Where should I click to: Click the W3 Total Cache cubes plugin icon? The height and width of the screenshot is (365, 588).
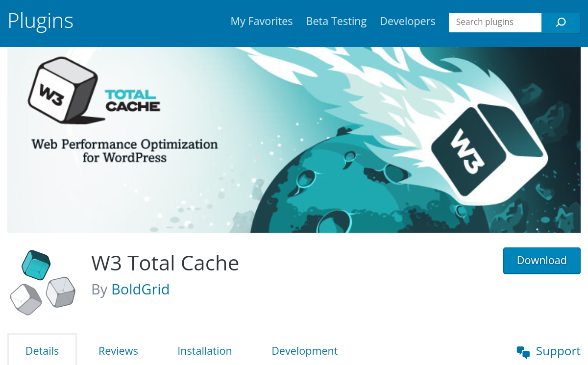coord(43,282)
